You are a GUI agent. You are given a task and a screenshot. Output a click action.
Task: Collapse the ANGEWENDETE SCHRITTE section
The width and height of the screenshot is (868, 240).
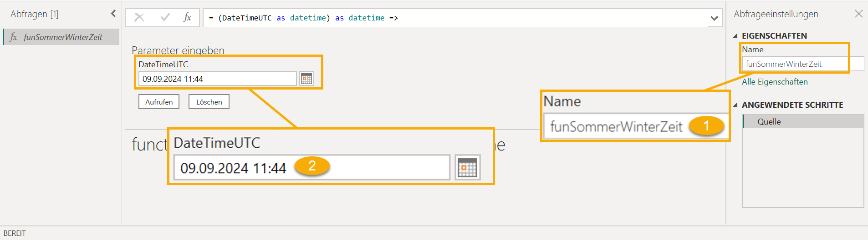(735, 105)
